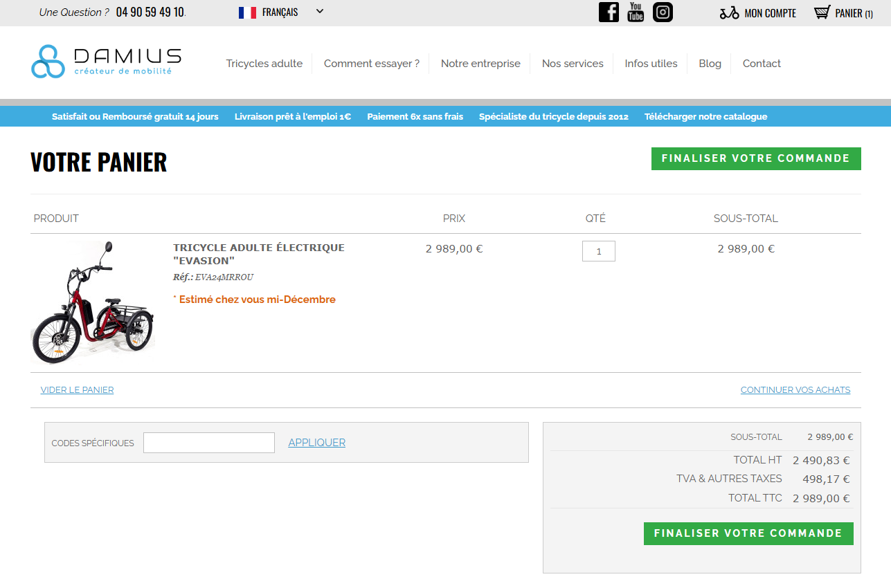
Task: Click the scooter icon beside Mon Compte
Action: [729, 13]
